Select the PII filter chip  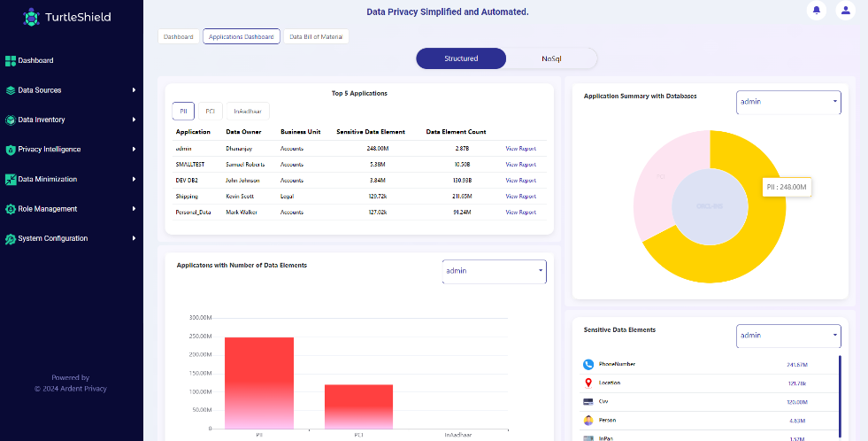(183, 112)
